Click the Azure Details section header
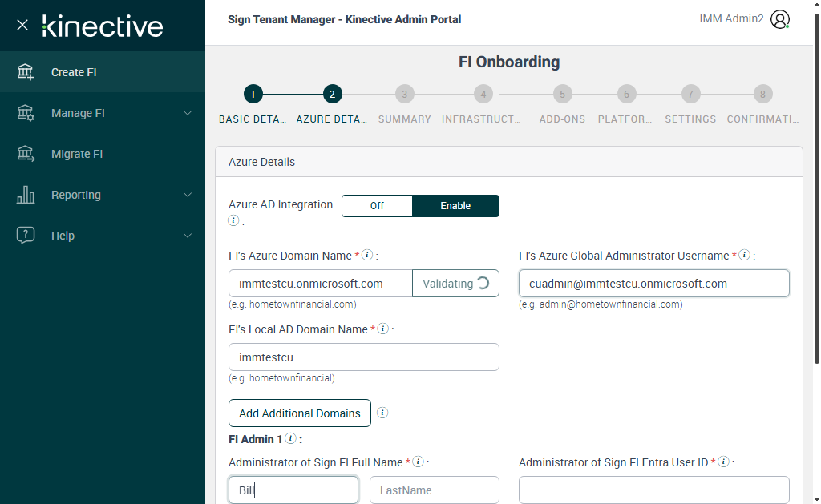821x504 pixels. [509, 162]
